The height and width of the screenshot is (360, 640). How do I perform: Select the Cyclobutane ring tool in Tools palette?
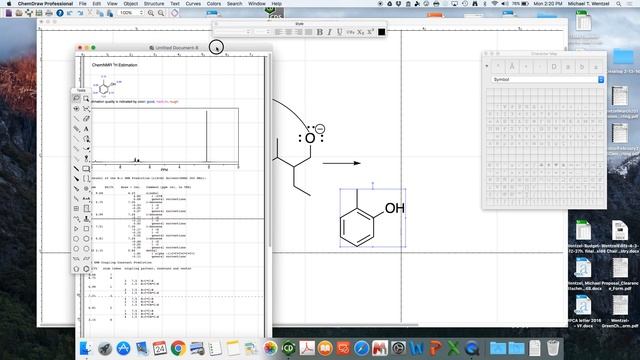[x=86, y=229]
